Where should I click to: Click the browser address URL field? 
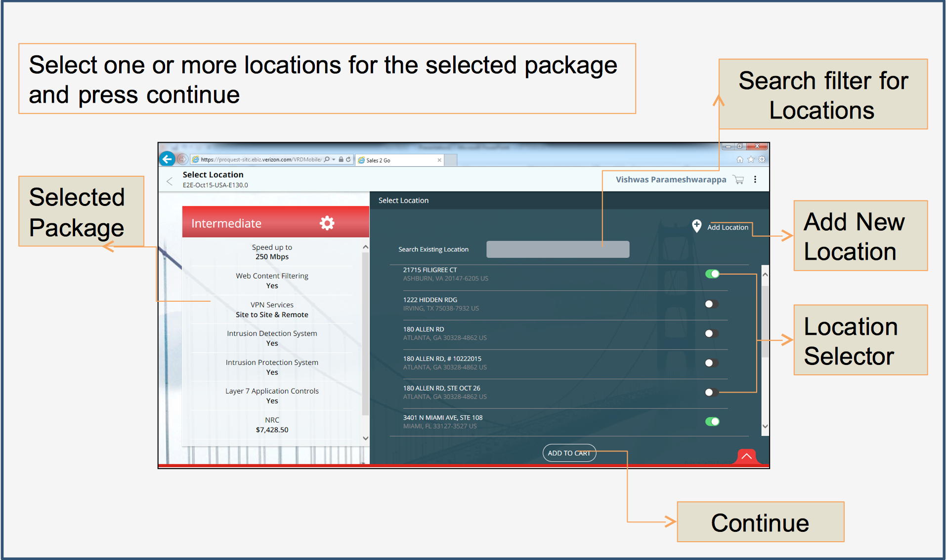(x=261, y=160)
